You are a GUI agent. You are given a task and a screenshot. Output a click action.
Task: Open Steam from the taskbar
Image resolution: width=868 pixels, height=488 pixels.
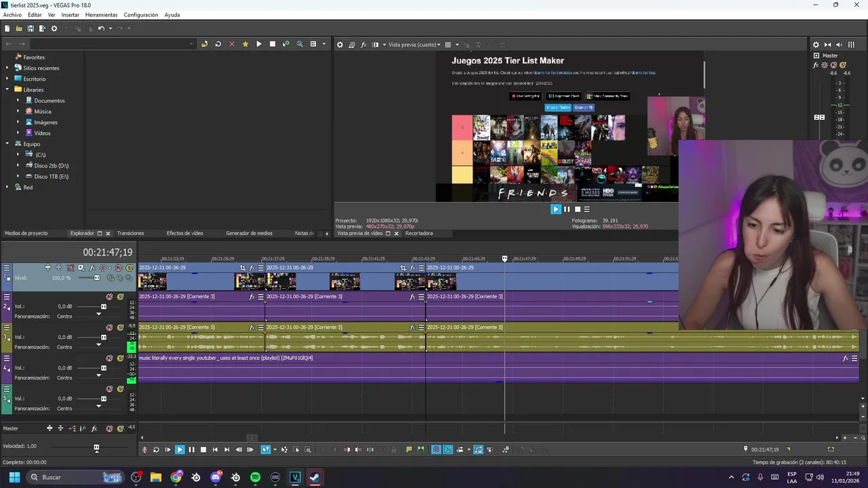[x=315, y=477]
